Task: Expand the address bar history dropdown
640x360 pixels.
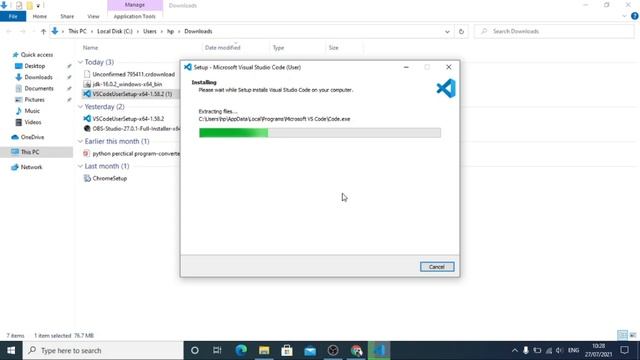Action: point(447,31)
